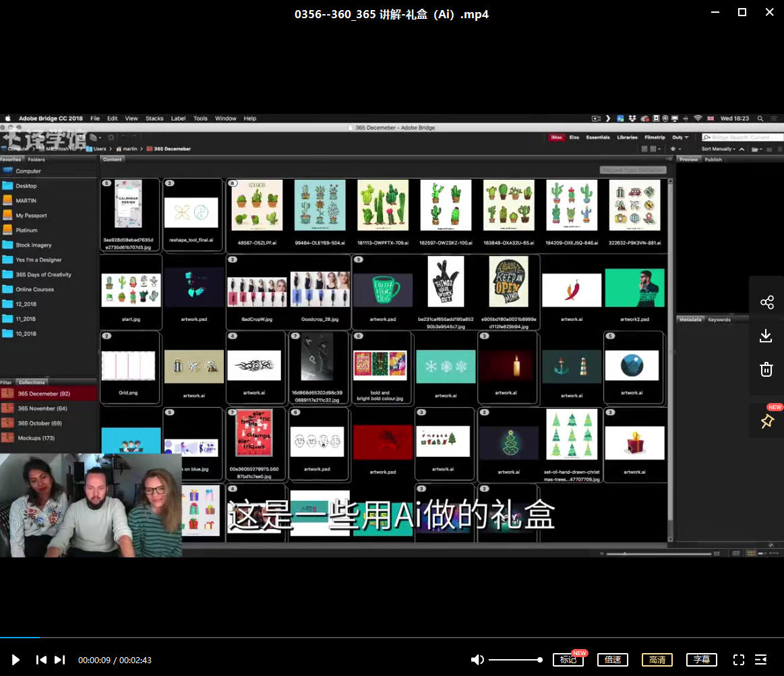Open the 倍速 playback speed menu
Image resolution: width=784 pixels, height=676 pixels.
point(613,660)
